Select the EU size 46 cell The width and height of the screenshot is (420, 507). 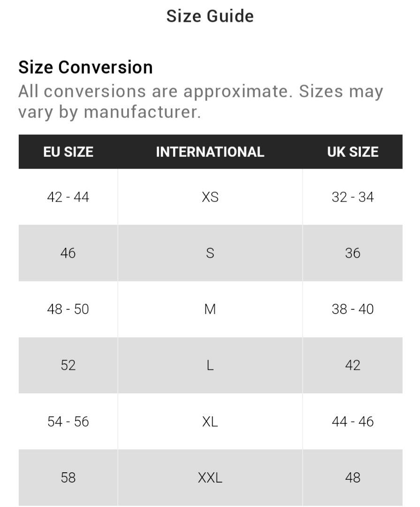(68, 253)
